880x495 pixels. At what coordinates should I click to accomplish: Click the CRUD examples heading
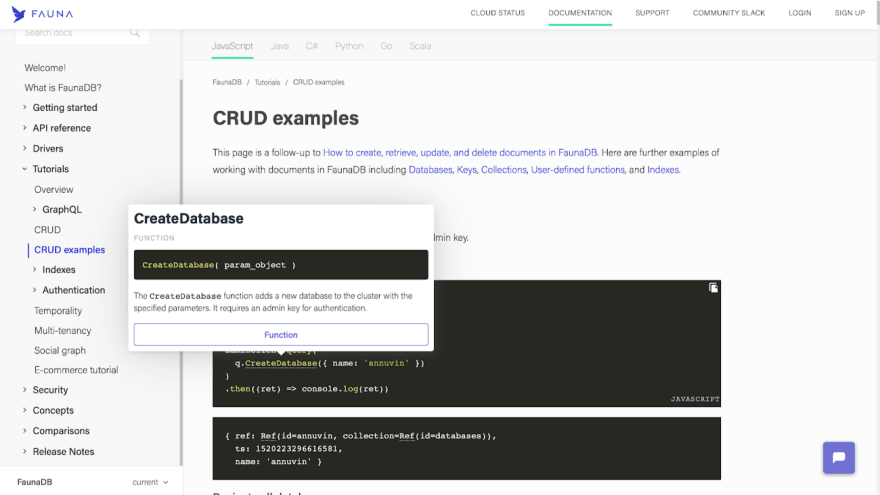coord(286,118)
